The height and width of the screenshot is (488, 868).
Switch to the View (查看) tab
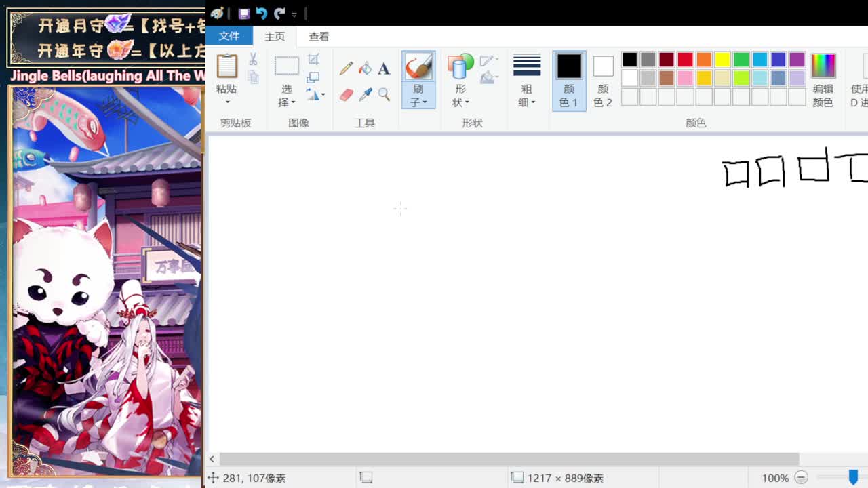pos(319,37)
